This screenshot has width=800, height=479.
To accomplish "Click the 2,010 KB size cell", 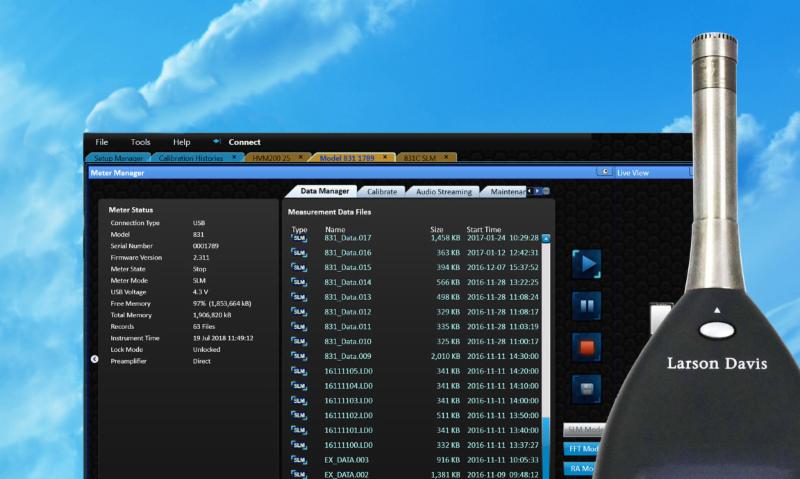I will pyautogui.click(x=445, y=356).
